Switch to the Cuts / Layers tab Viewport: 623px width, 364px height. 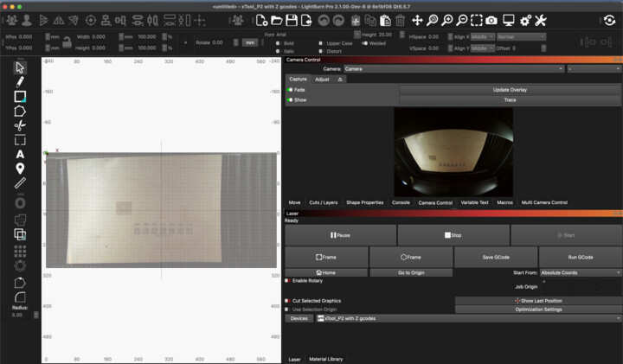pyautogui.click(x=323, y=202)
